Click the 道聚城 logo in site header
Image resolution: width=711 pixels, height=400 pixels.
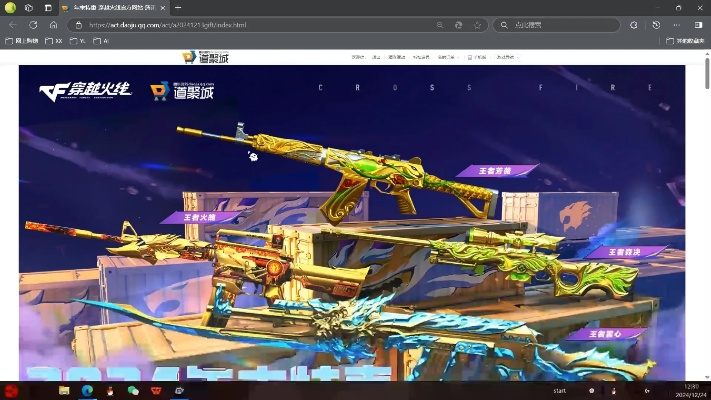pyautogui.click(x=205, y=57)
